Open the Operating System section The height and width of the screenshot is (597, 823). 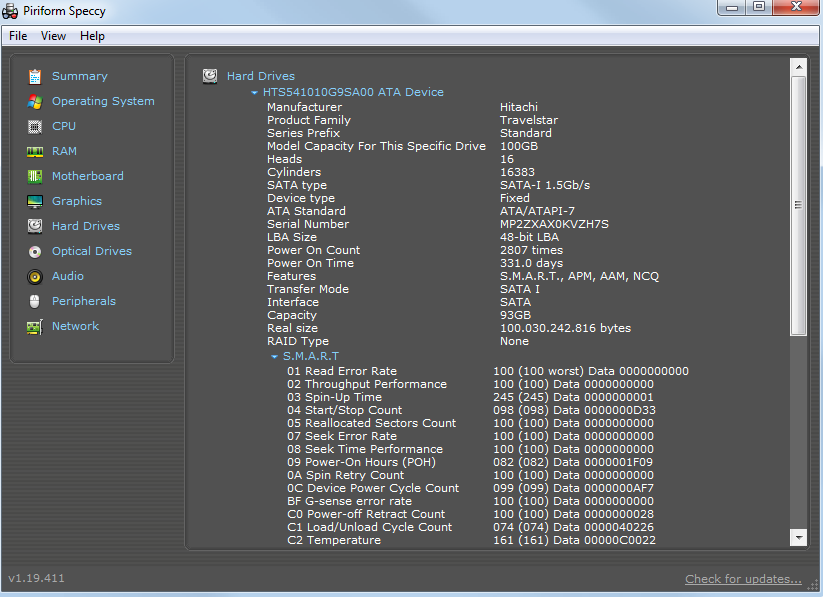[x=103, y=101]
